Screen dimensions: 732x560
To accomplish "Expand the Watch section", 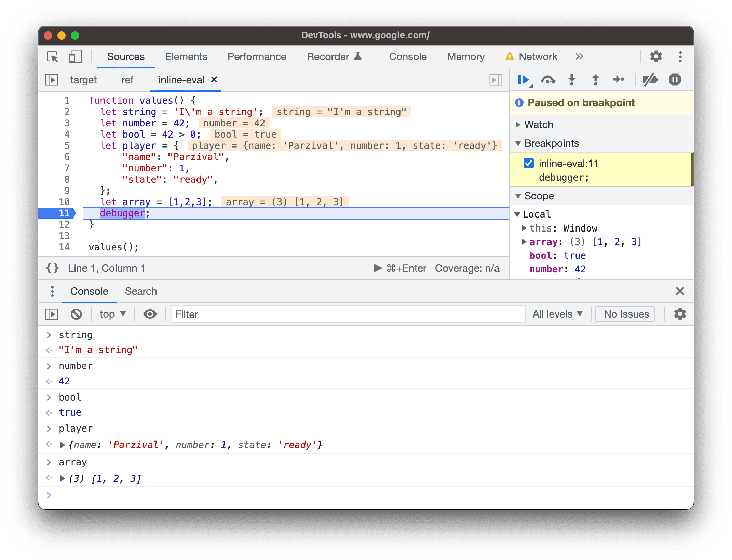I will [521, 125].
